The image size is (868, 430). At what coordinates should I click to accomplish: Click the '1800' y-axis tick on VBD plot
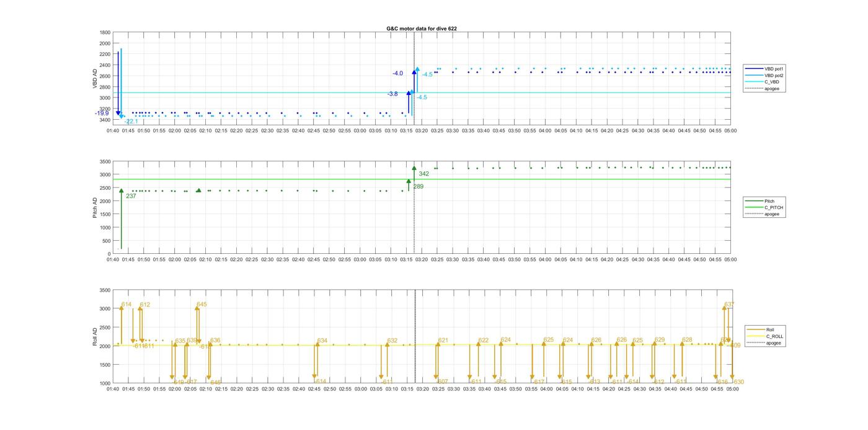coord(105,32)
